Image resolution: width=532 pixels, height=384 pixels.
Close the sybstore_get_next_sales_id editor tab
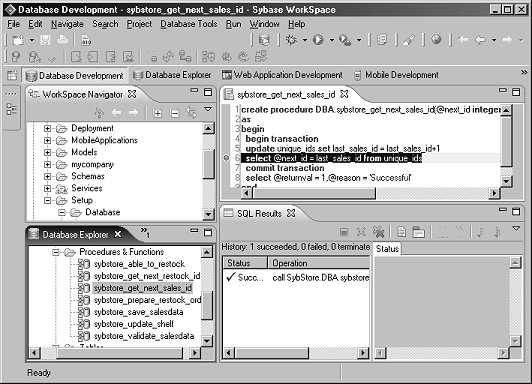[x=344, y=94]
